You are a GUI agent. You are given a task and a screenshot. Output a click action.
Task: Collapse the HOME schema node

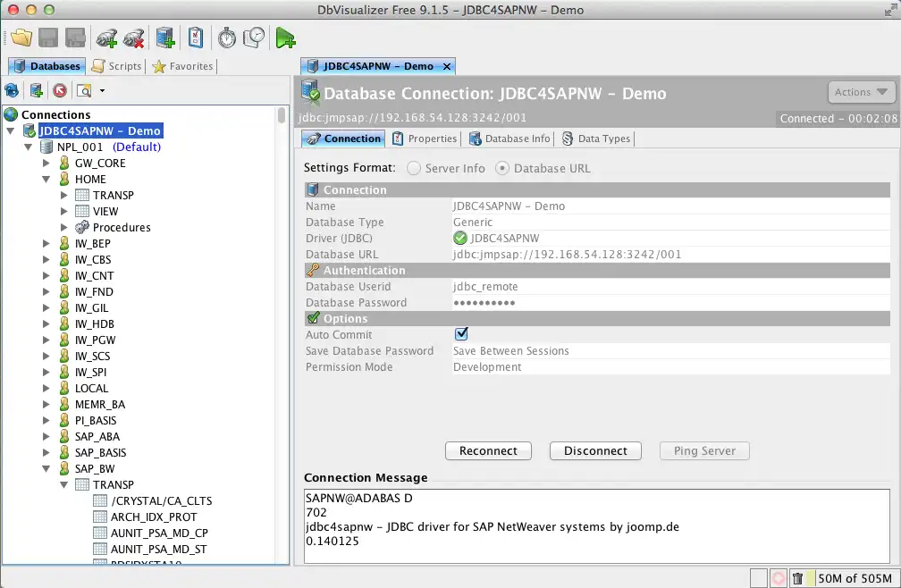46,179
